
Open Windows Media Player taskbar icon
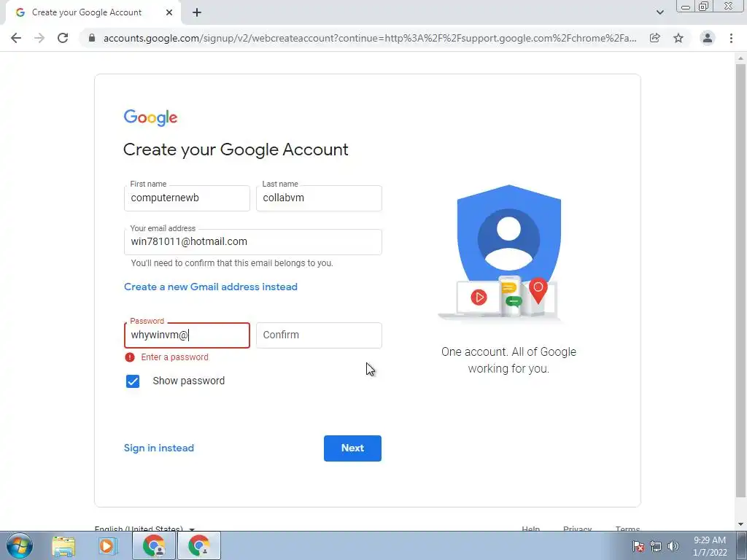point(108,546)
